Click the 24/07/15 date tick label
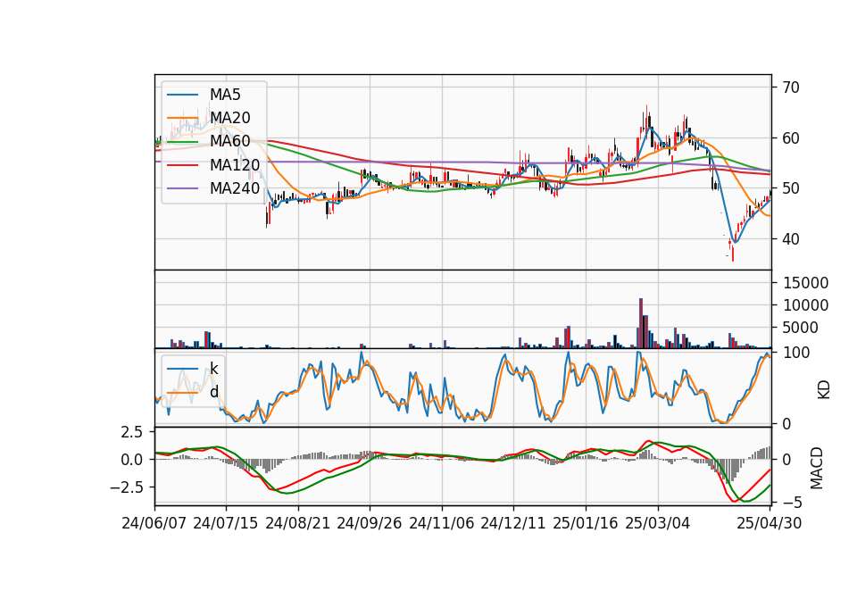This screenshot has height=616, width=857. click(226, 523)
